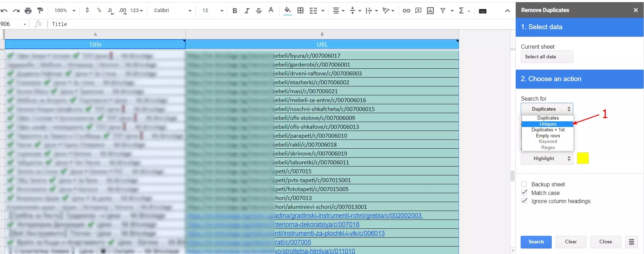Open the Search for Duplicates dropdown
This screenshot has height=254, width=644.
click(x=547, y=109)
